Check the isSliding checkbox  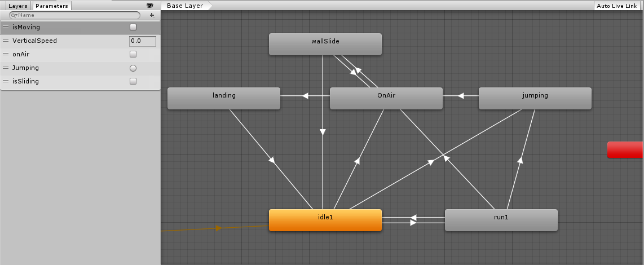[133, 81]
